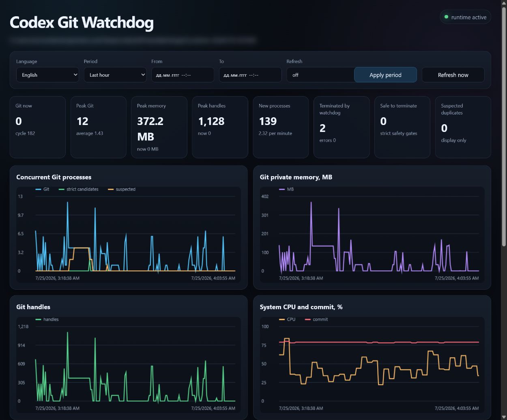Viewport: 507px width, 420px height.
Task: Toggle the CPU legend entry
Action: tap(287, 319)
